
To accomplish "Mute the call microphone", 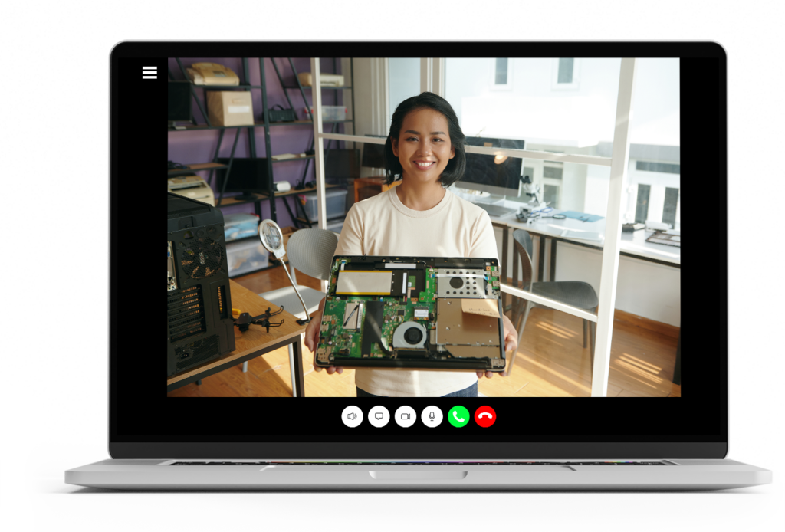I will [432, 416].
